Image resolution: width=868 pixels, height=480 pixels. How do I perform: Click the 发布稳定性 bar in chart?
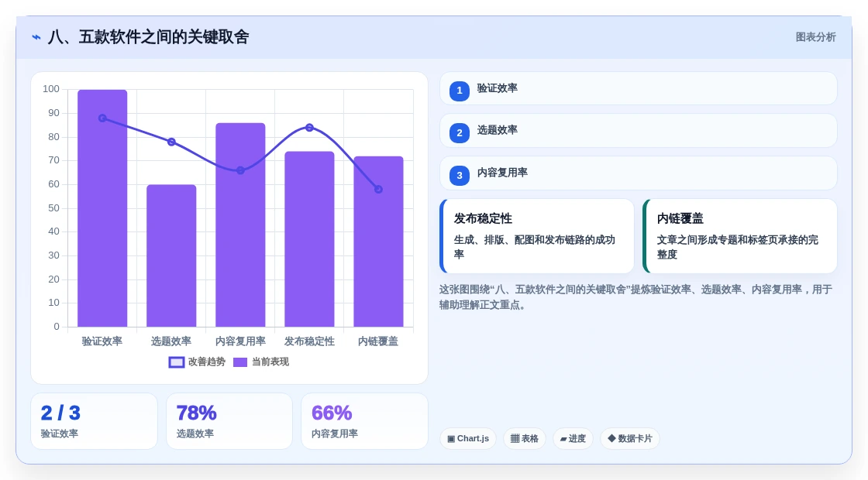(309, 239)
